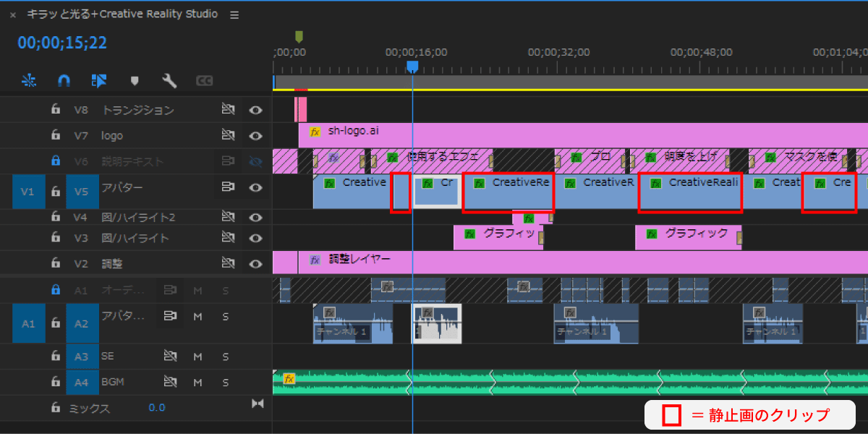Click the blue playhead handle on the ruler

412,67
